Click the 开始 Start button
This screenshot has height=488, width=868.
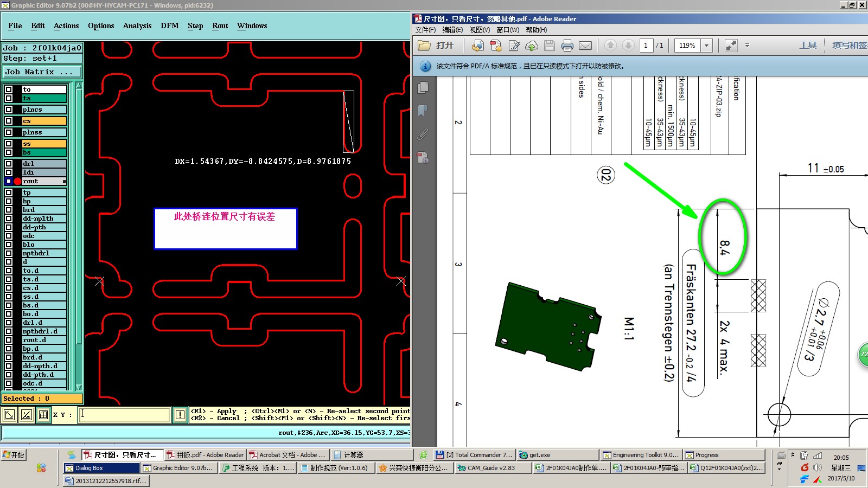click(x=14, y=455)
